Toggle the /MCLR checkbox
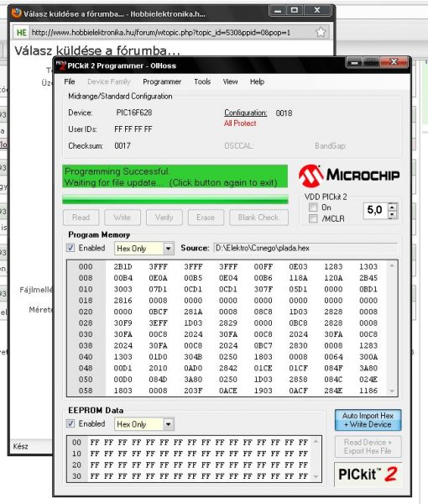This screenshot has height=504, width=428. 313,218
